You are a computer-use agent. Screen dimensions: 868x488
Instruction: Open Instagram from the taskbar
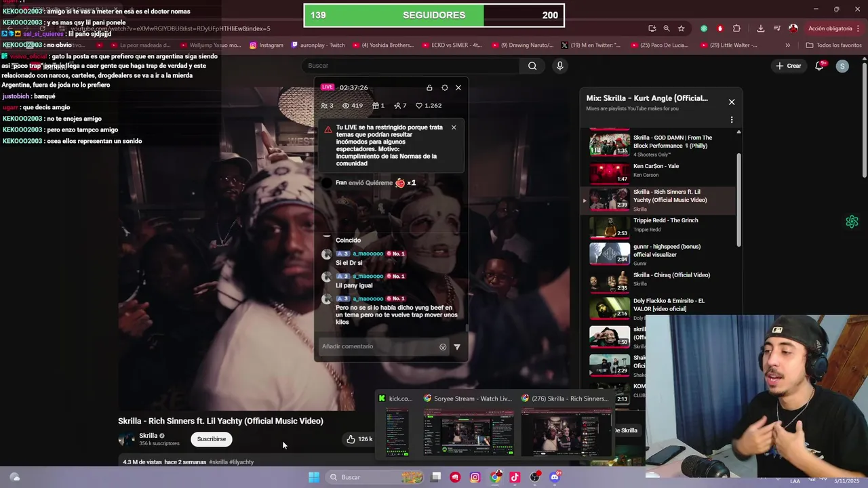tap(475, 477)
